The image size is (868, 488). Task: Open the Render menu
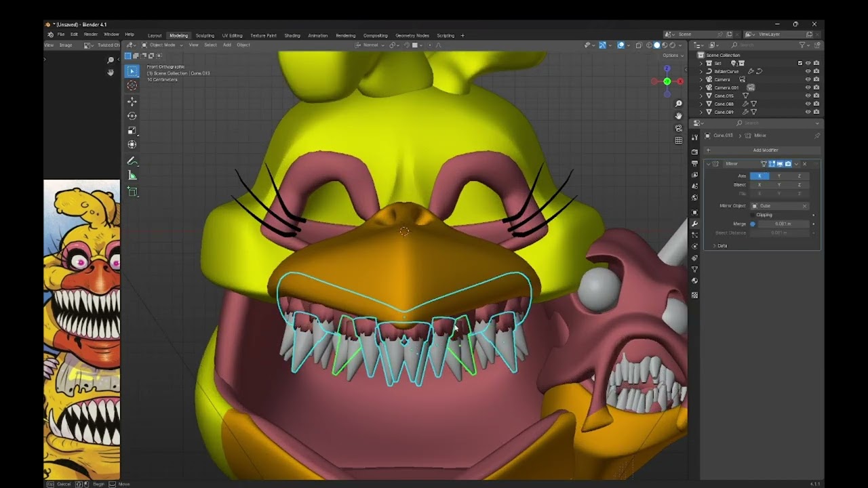click(91, 35)
